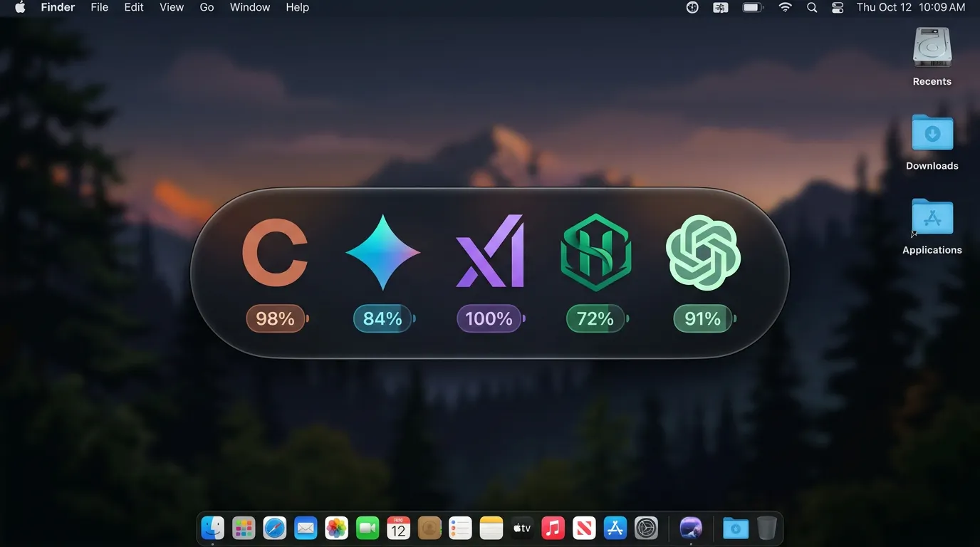Click the battery status in menu bar
Viewport: 980px width, 547px height.
(x=753, y=7)
